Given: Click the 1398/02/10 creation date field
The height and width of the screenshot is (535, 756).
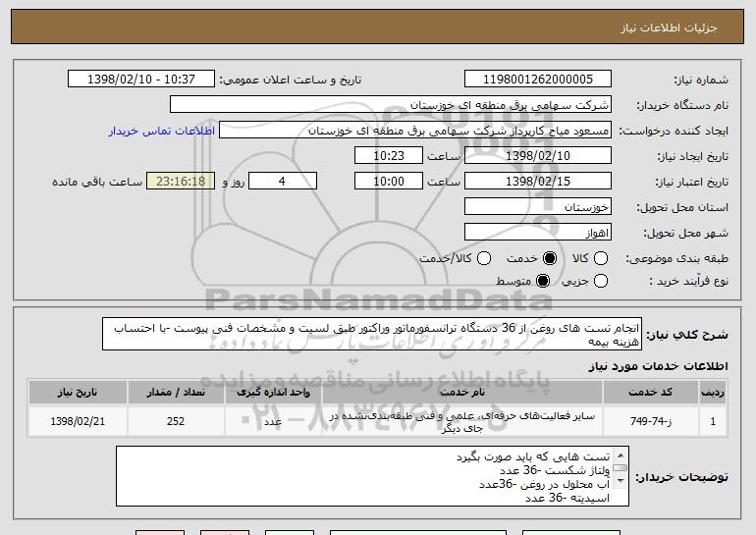Looking at the screenshot, I should pyautogui.click(x=536, y=156).
